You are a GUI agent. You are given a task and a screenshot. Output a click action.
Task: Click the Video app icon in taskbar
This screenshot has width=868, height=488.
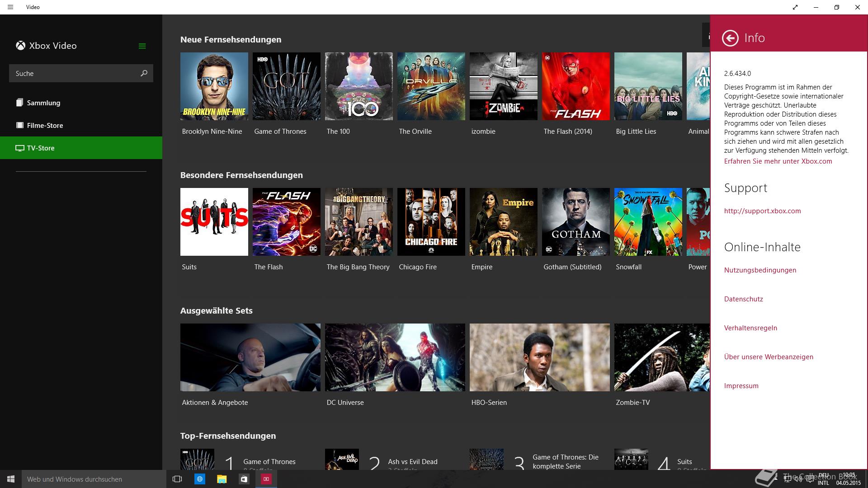(266, 479)
